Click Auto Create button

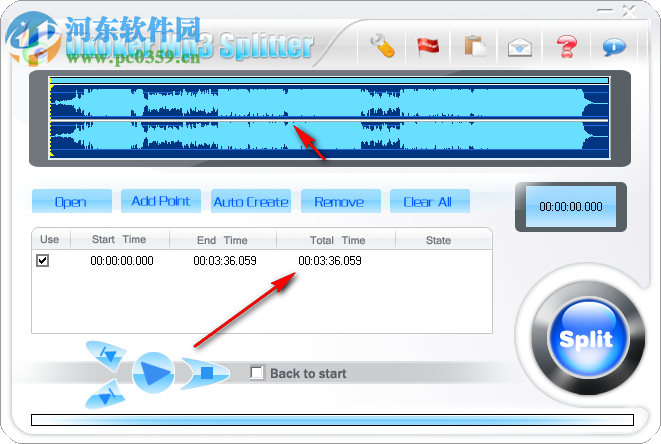[x=251, y=202]
